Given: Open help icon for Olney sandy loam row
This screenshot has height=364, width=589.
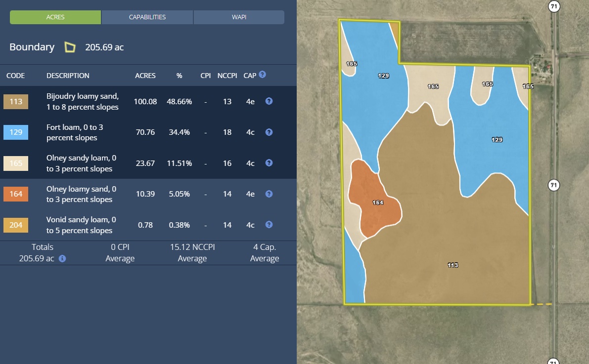Looking at the screenshot, I should coord(269,163).
